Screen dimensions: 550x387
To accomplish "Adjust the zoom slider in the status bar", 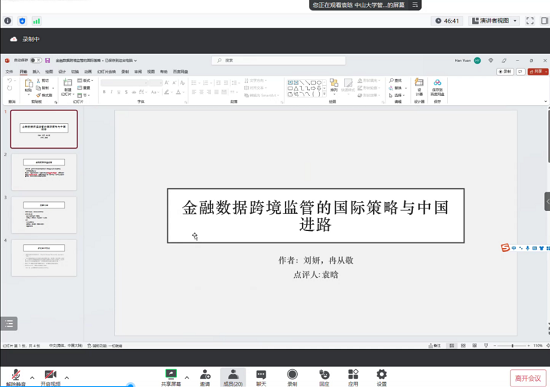I will pyautogui.click(x=512, y=346).
